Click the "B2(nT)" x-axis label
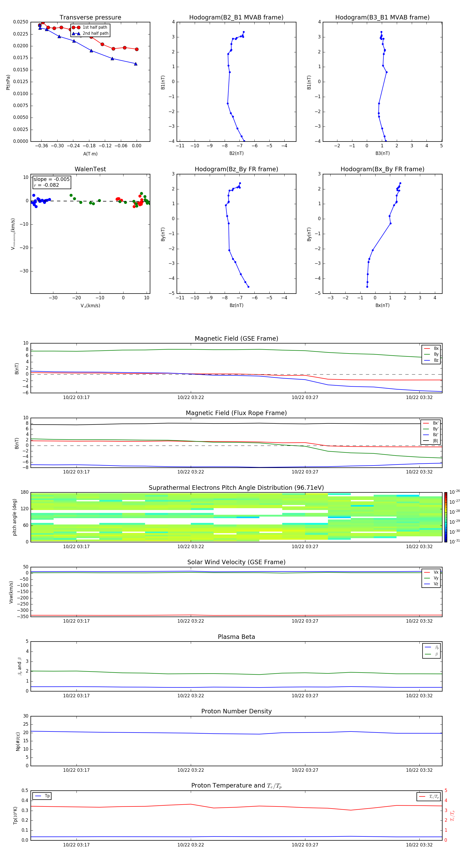473x868 pixels. pos(236,153)
